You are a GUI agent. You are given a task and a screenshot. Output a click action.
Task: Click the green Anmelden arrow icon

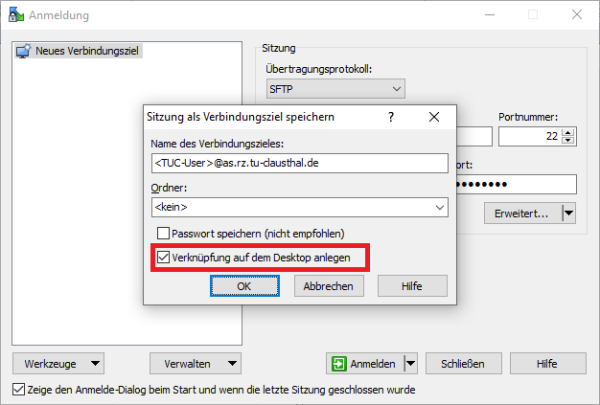(x=340, y=363)
